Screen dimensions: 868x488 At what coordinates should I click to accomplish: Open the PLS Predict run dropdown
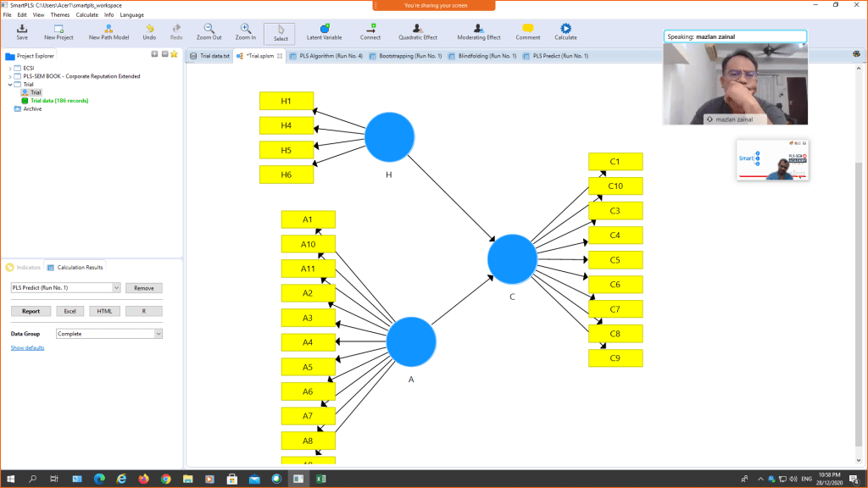(115, 288)
